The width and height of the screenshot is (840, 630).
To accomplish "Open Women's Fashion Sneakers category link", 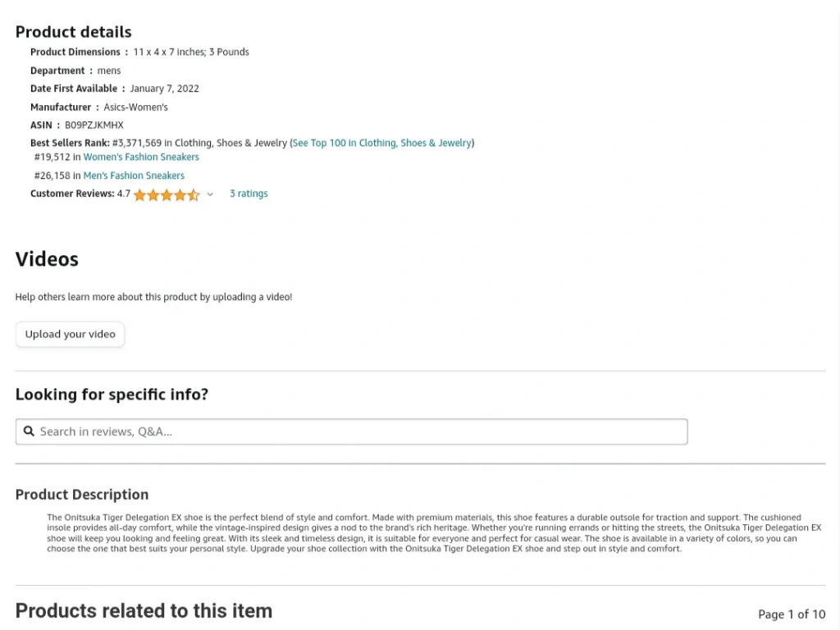I will (x=141, y=157).
